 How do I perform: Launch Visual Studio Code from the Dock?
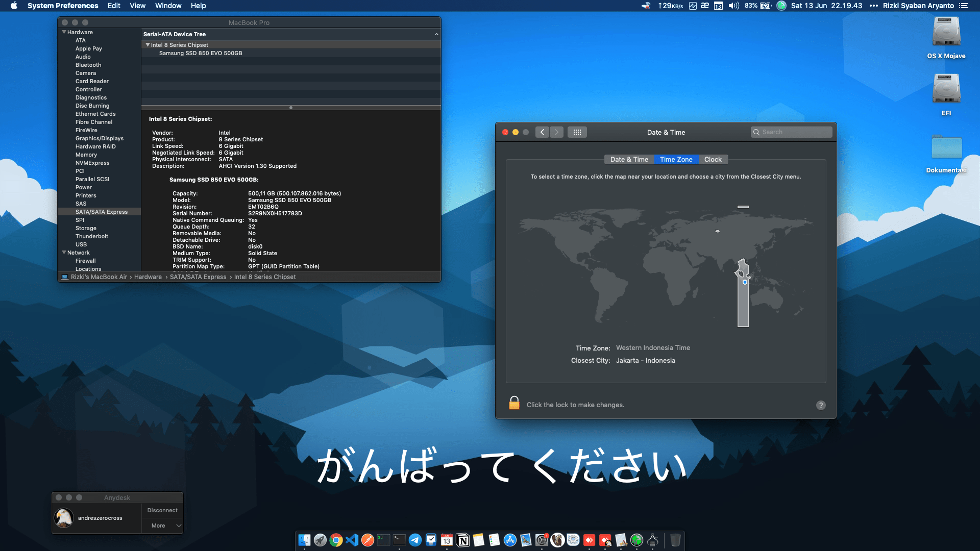tap(352, 540)
